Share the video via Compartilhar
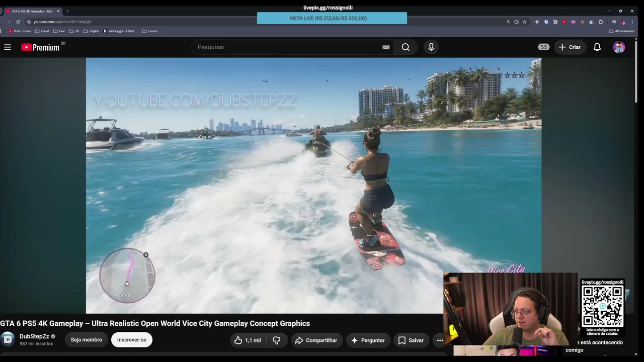 316,340
